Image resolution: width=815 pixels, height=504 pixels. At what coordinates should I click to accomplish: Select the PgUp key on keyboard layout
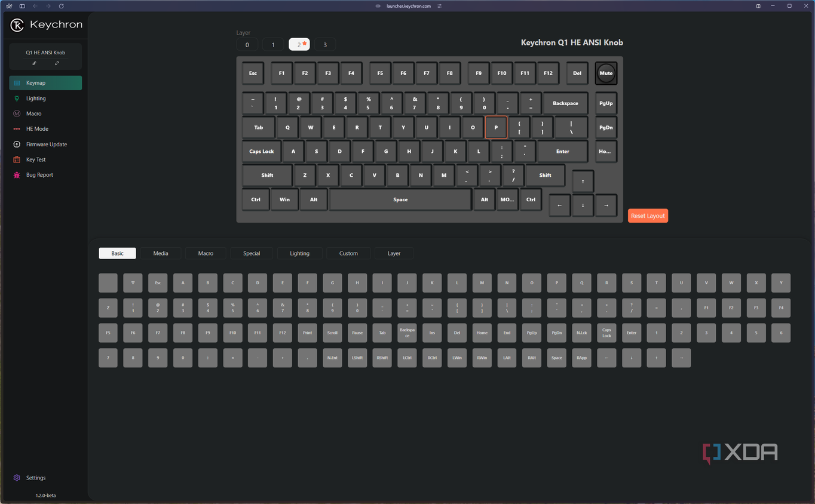point(606,103)
